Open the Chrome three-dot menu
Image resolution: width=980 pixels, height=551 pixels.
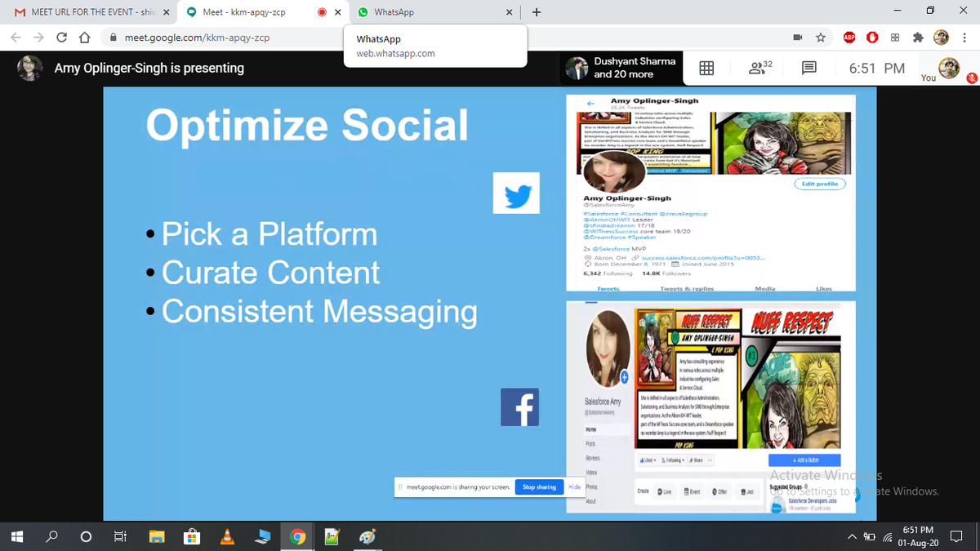(965, 38)
